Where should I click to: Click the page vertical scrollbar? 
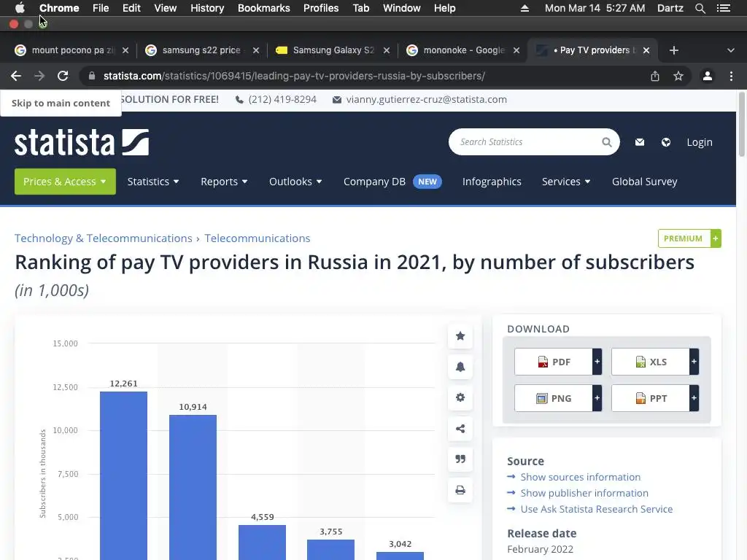(741, 124)
